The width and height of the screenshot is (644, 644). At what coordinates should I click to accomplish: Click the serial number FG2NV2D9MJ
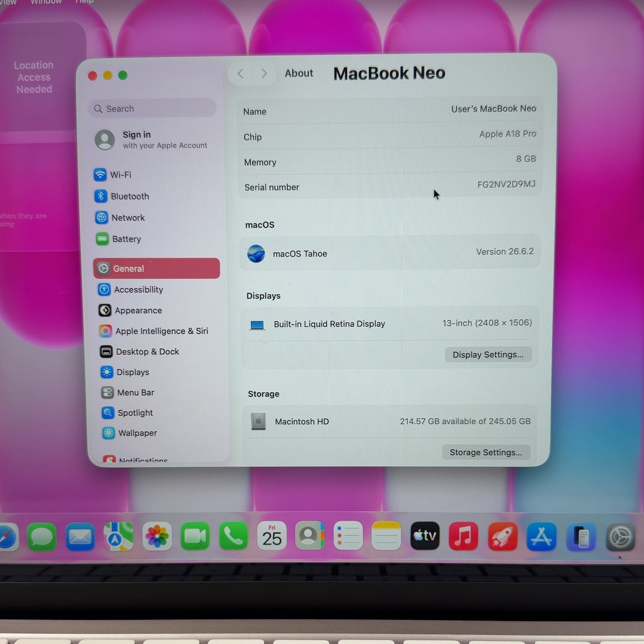[506, 184]
